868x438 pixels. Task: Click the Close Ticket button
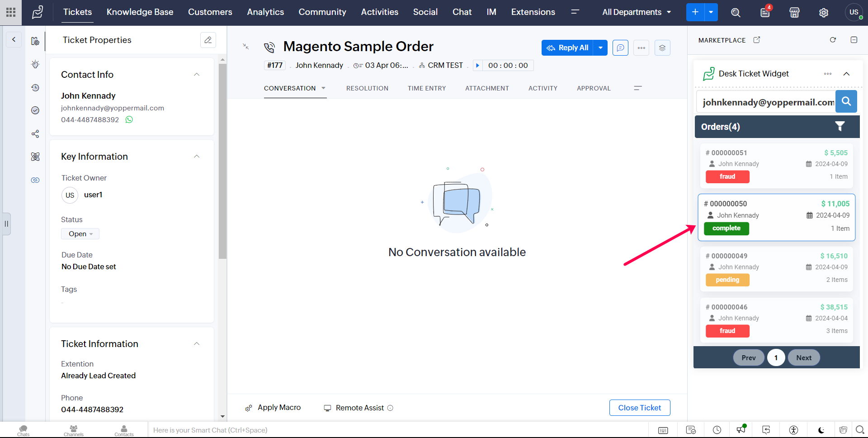[639, 408]
